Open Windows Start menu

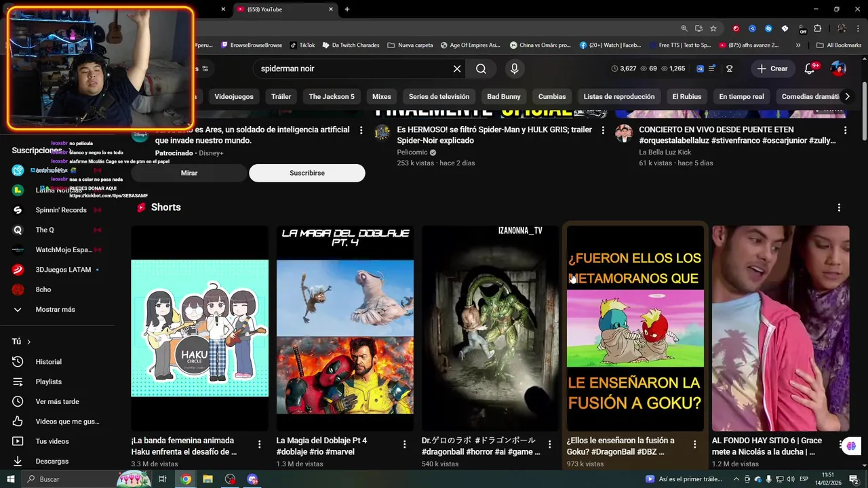pyautogui.click(x=11, y=479)
